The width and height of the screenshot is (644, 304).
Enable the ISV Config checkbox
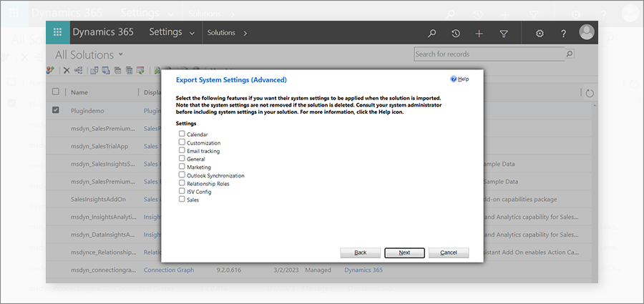(x=182, y=190)
